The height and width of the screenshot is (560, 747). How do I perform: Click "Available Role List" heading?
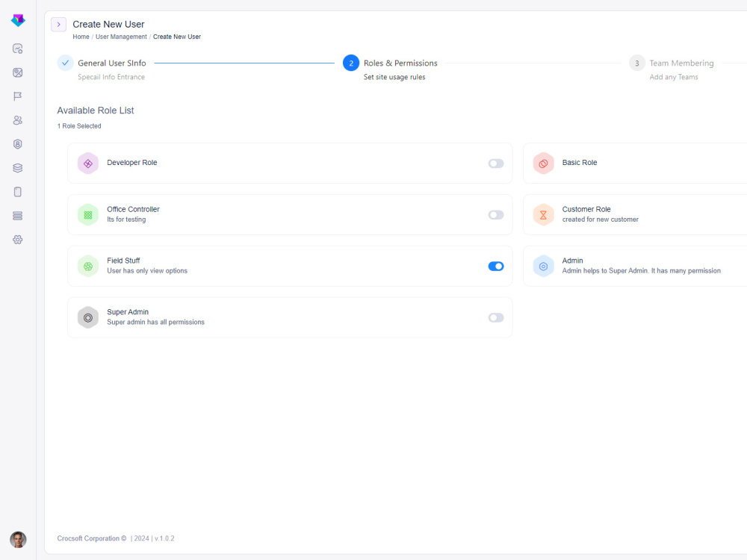(96, 111)
